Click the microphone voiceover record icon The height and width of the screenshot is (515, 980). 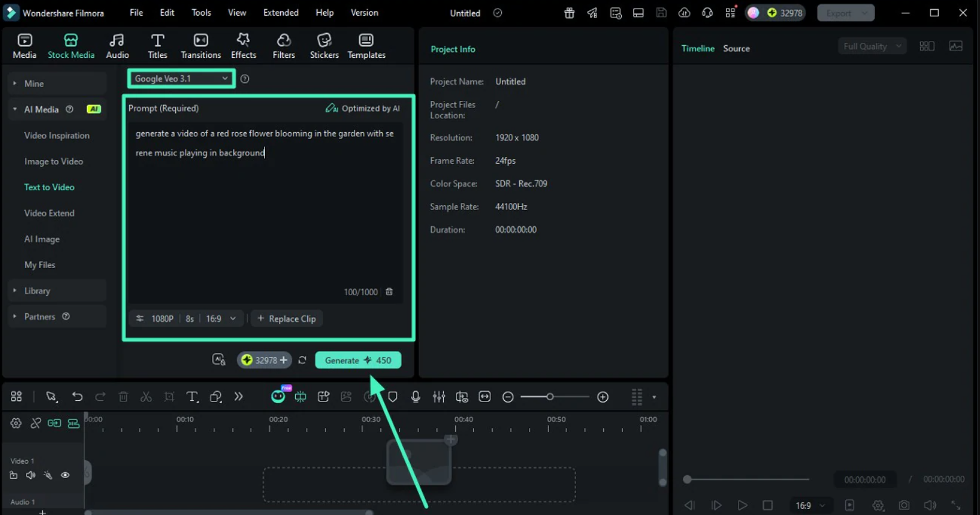(x=415, y=397)
